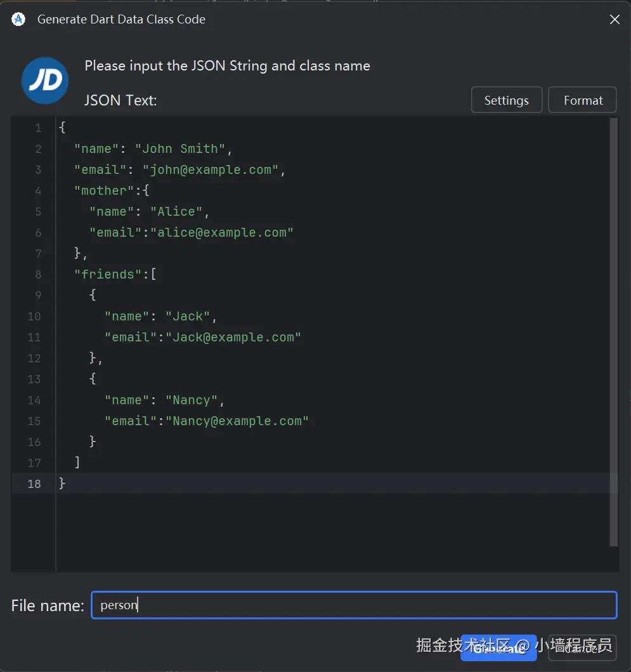Image resolution: width=631 pixels, height=672 pixels.
Task: Click the blue Generate button
Action: point(498,648)
